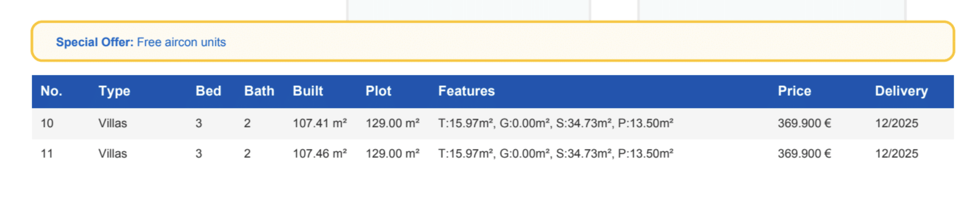Click the price of villa 11
This screenshot has height=199, width=980.
pos(804,154)
